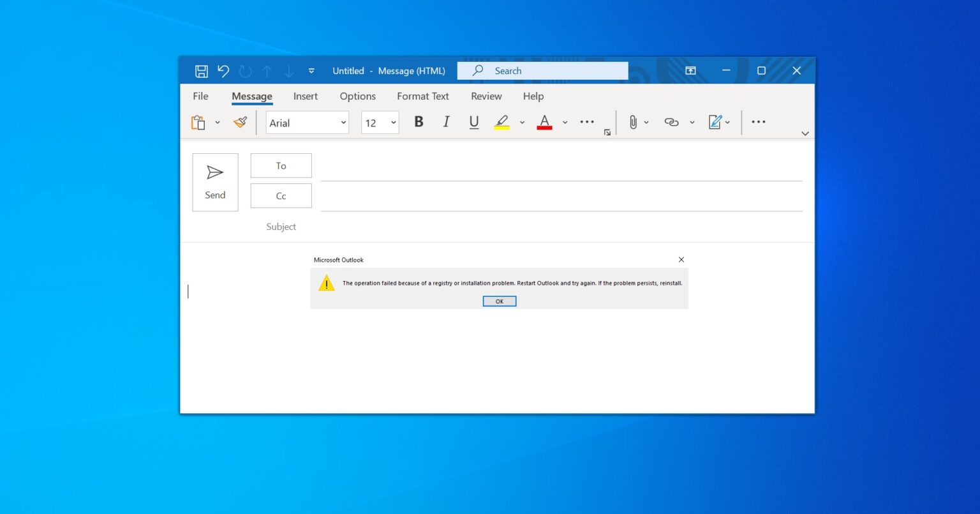Image resolution: width=980 pixels, height=514 pixels.
Task: Open the To recipients button
Action: [x=281, y=165]
